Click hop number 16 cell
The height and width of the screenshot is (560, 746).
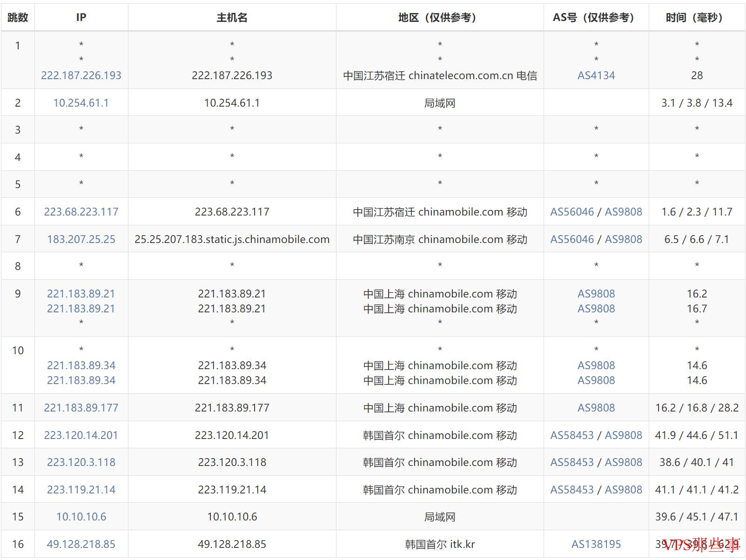pos(18,544)
